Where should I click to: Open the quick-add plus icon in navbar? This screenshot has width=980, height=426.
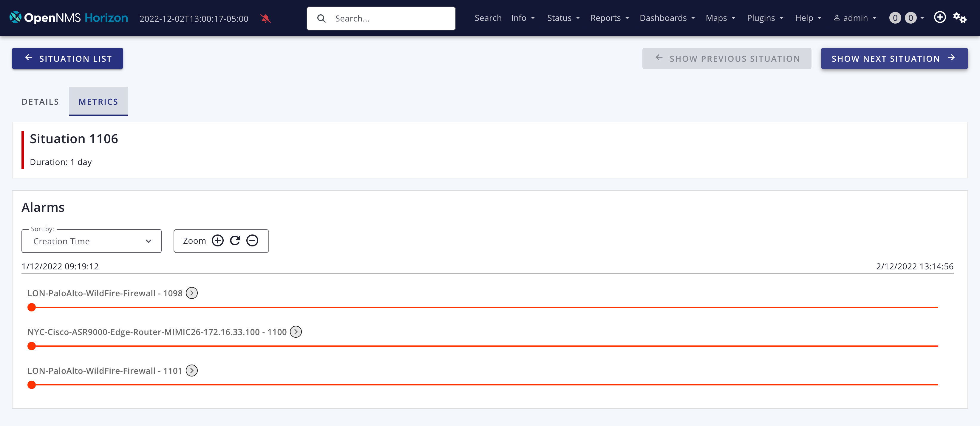(x=940, y=18)
